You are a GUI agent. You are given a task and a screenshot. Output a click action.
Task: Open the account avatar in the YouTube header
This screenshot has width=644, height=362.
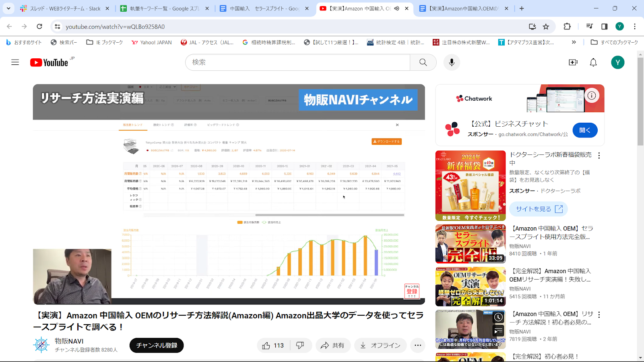pos(618,62)
